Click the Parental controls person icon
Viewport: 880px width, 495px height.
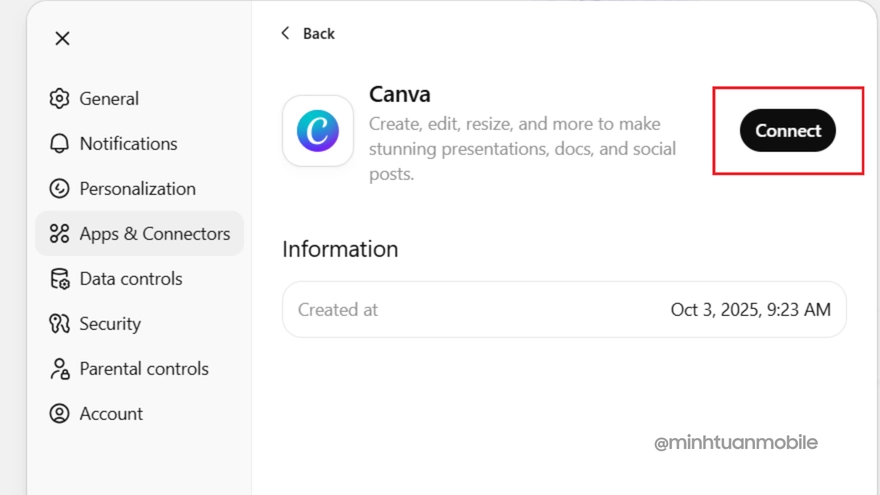coord(60,369)
